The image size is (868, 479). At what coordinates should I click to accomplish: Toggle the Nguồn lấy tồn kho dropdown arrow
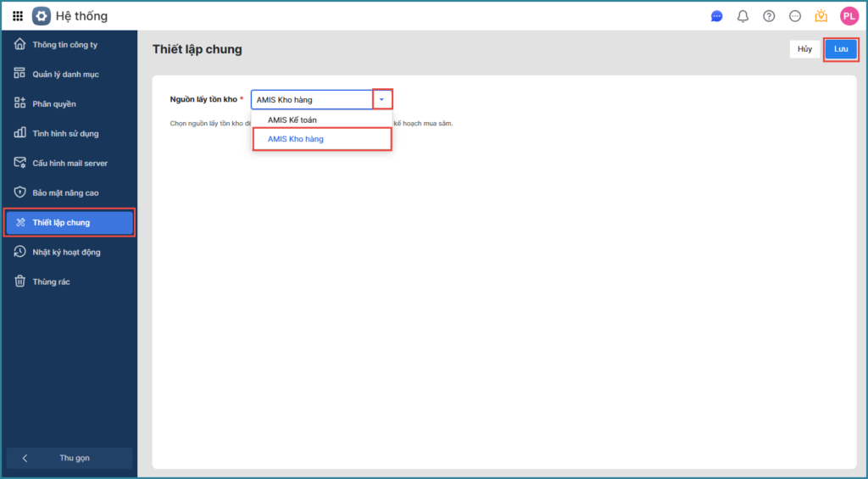tap(382, 100)
